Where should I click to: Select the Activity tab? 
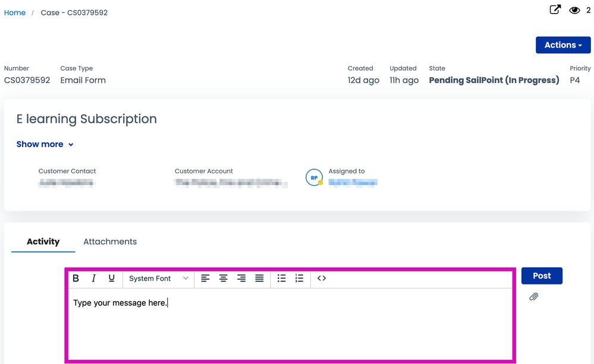pyautogui.click(x=43, y=242)
